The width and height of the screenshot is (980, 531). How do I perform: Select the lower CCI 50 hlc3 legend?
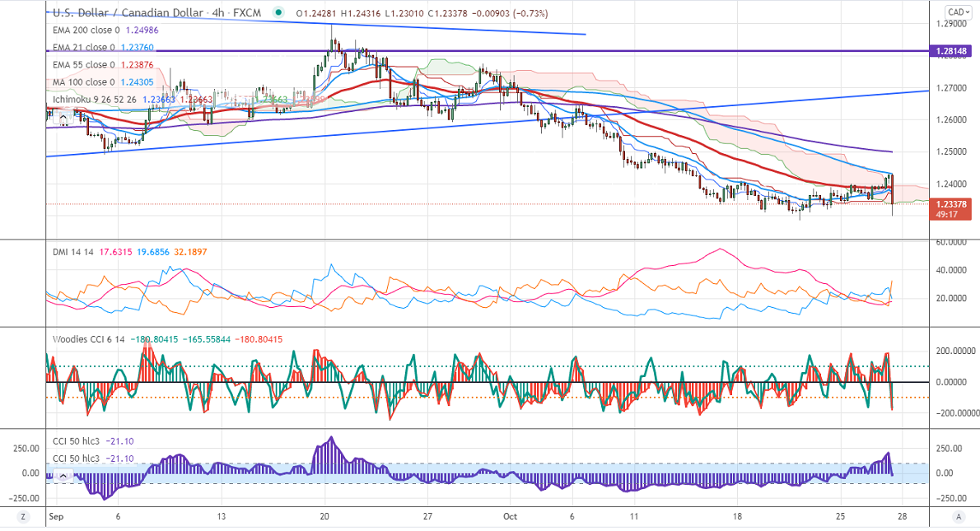(76, 459)
